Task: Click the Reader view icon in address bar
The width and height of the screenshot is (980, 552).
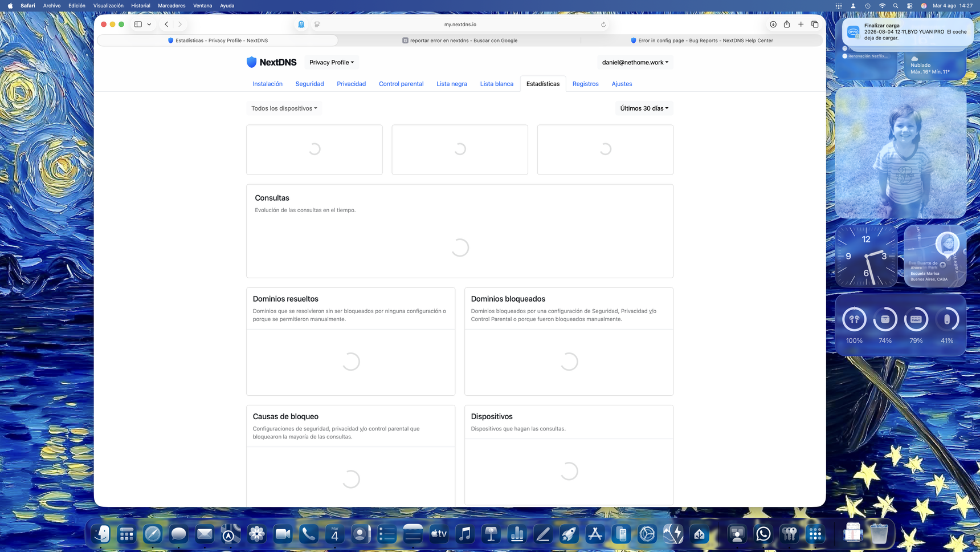Action: click(317, 25)
